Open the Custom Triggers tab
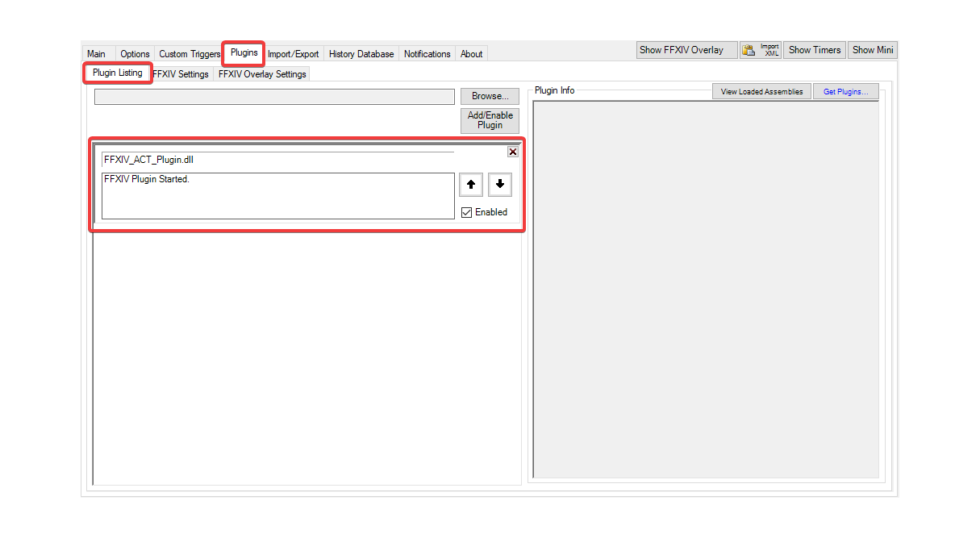This screenshot has height=538, width=980. pyautogui.click(x=189, y=53)
